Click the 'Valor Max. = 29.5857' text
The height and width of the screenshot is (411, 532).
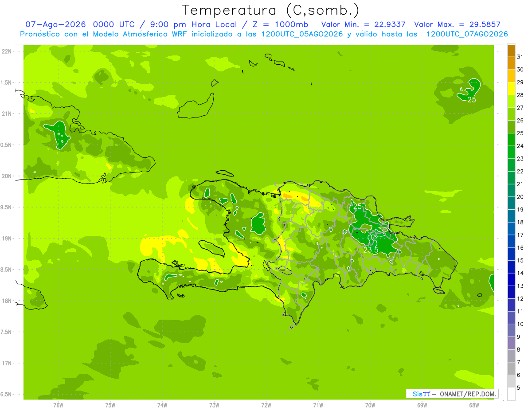tap(457, 24)
